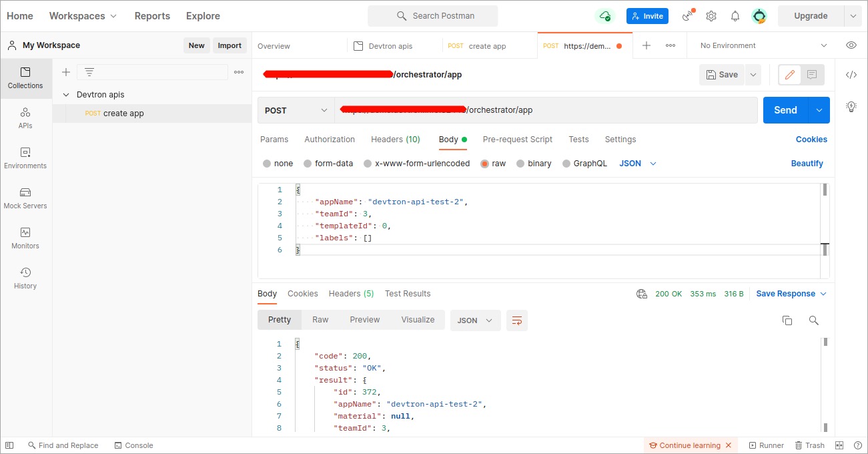Search the response with magnifier icon

point(813,320)
